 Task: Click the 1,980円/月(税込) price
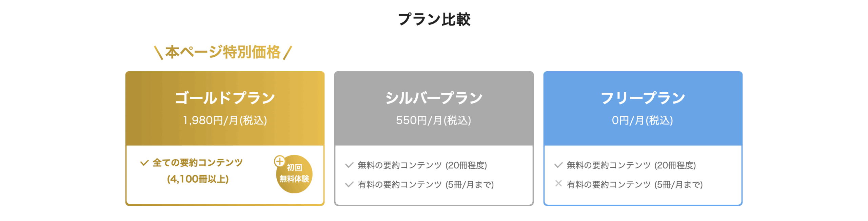click(225, 121)
